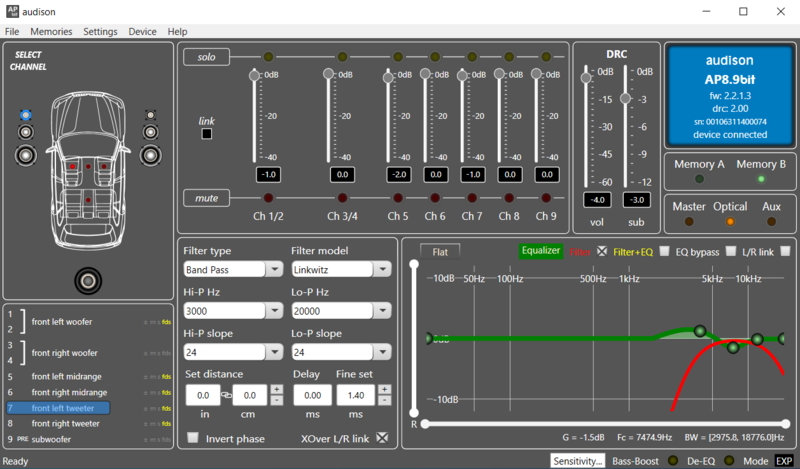The image size is (800, 469).
Task: Select the front left tweeter speaker icon
Action: (26, 115)
